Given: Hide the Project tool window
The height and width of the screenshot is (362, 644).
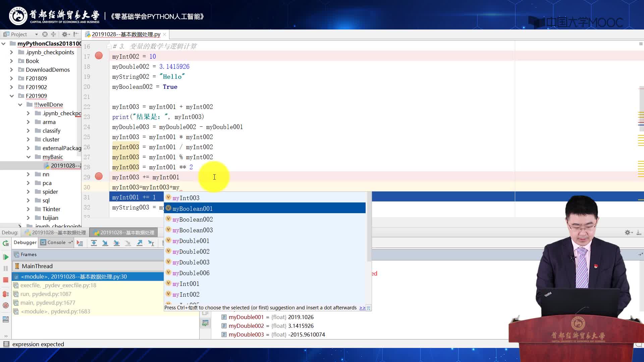Looking at the screenshot, I should click(76, 34).
